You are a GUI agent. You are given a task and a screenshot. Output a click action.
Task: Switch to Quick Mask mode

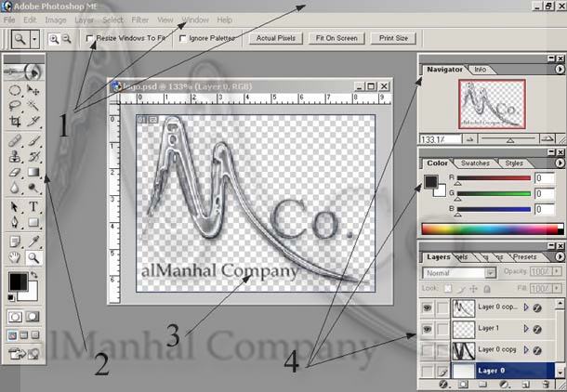pos(33,317)
